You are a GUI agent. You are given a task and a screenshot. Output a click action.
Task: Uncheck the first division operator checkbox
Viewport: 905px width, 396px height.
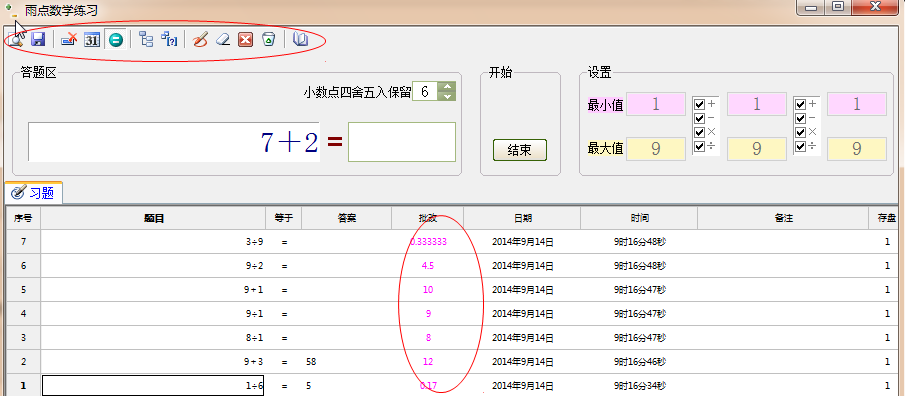point(700,146)
